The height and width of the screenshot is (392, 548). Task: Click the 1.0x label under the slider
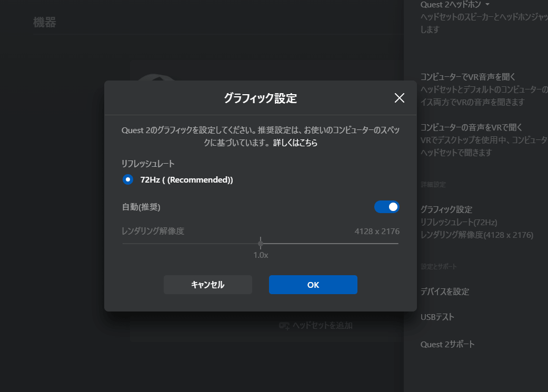(261, 255)
